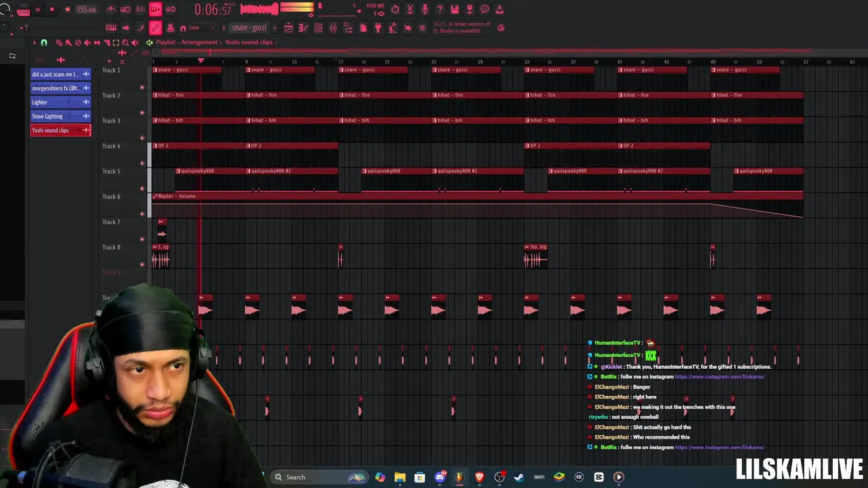Image resolution: width=868 pixels, height=488 pixels.
Task: Click the playlist speaker playback tool
Action: [x=134, y=43]
